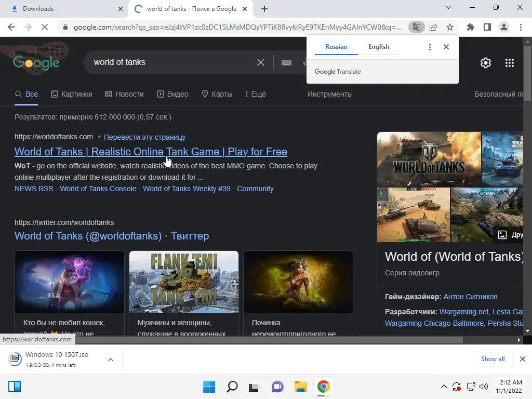
Task: Open the on-screen keyboard input tool
Action: [286, 62]
